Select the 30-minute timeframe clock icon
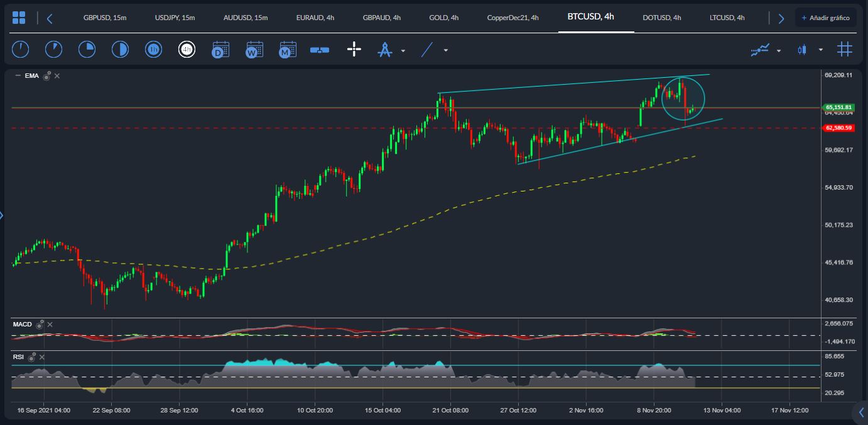Screen dimensions: 868x425 click(x=120, y=49)
